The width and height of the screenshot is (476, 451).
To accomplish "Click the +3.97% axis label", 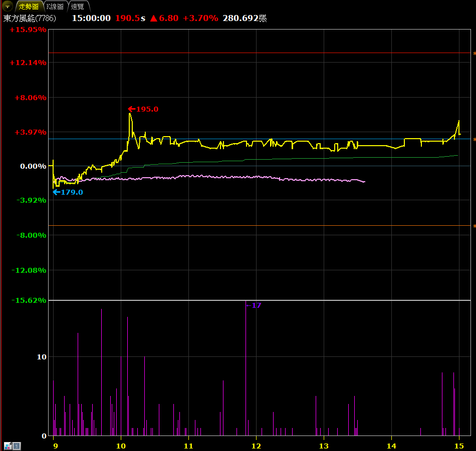I will tap(31, 132).
